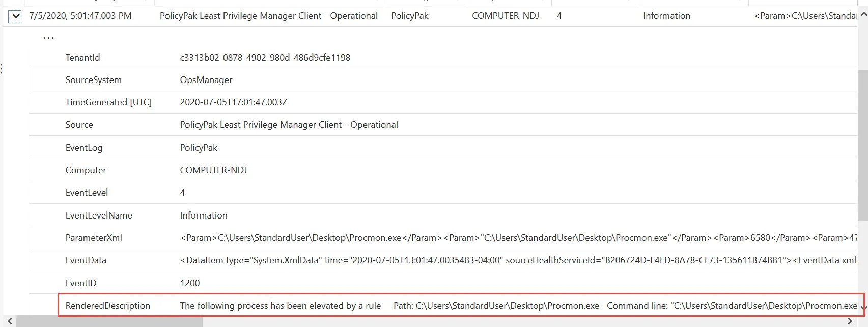
Task: Click the horizontal scrollbar thumb
Action: pos(109,321)
